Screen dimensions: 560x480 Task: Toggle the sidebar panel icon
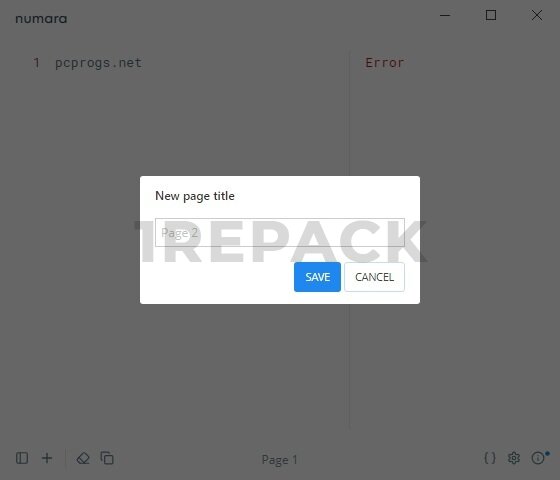(x=22, y=458)
